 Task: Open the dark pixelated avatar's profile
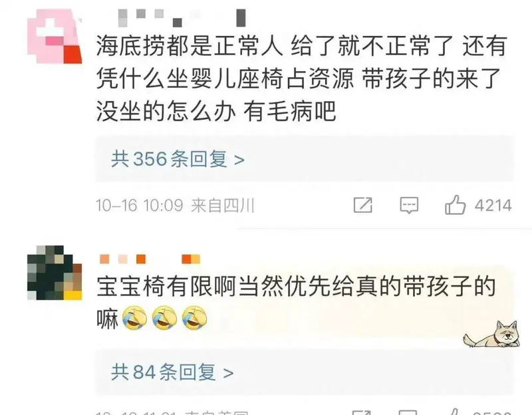coord(55,273)
